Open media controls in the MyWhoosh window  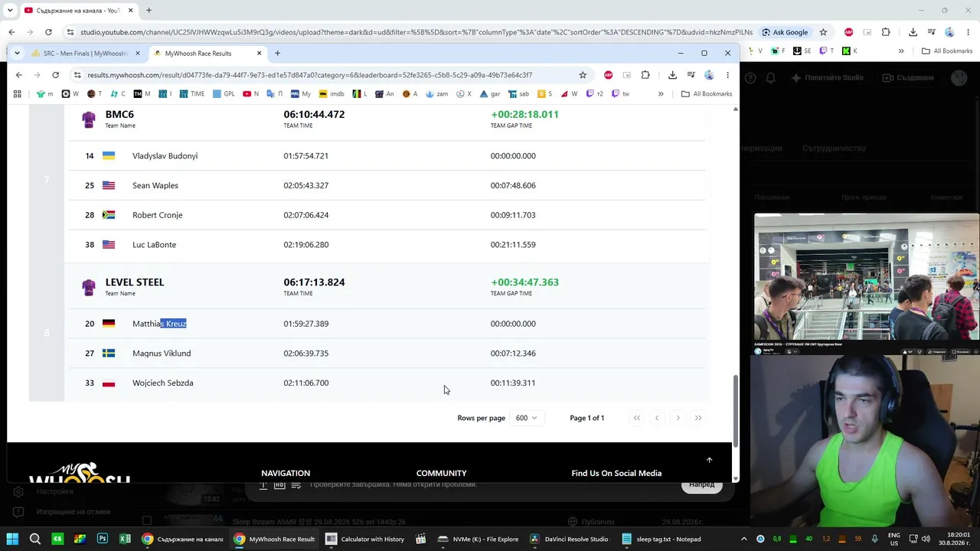click(691, 75)
